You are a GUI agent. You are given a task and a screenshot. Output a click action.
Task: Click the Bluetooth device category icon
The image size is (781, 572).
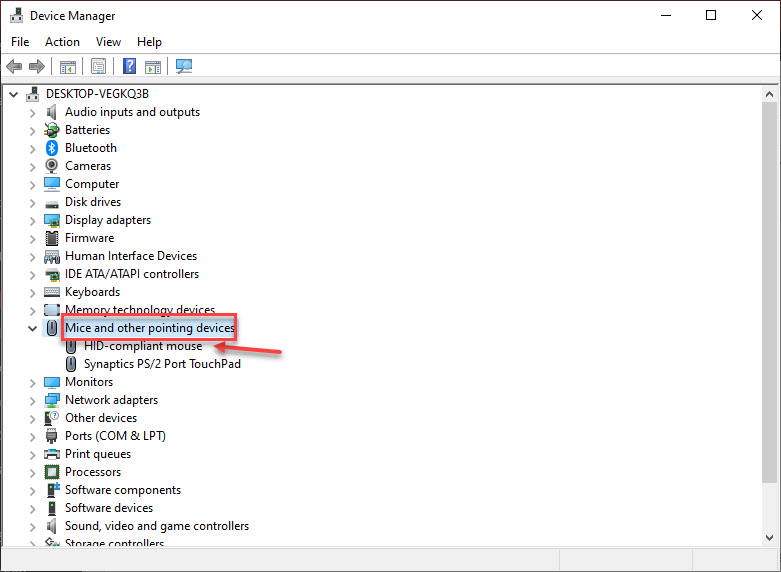tap(52, 148)
